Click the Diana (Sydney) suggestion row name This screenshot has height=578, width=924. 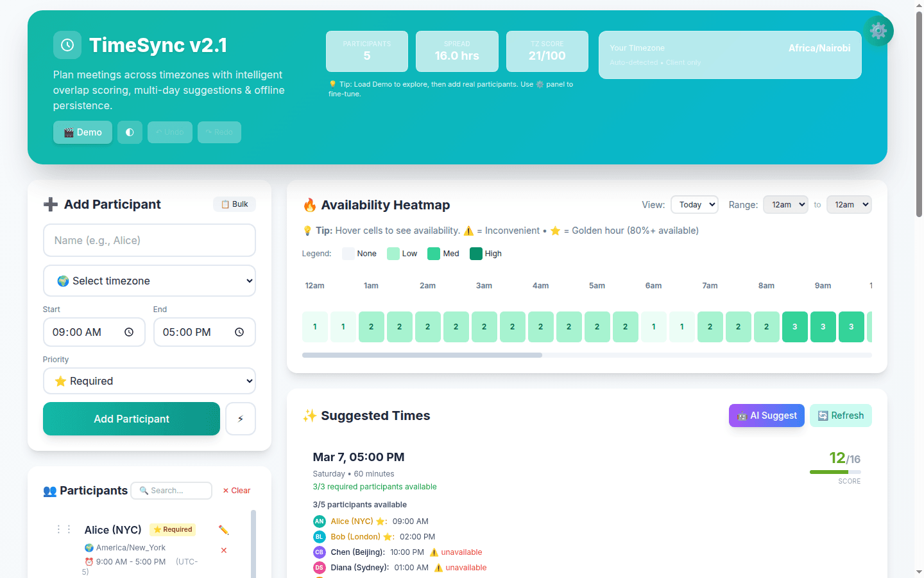[x=360, y=568]
